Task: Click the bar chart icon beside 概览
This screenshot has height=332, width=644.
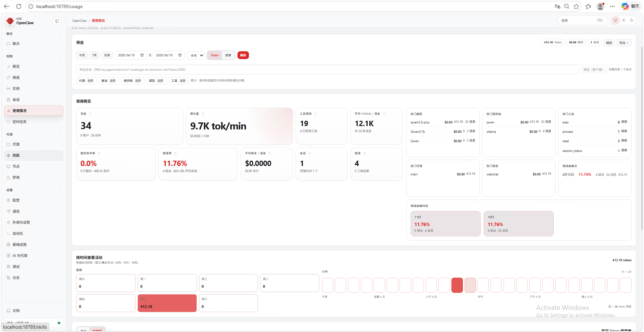Action: coord(8,67)
